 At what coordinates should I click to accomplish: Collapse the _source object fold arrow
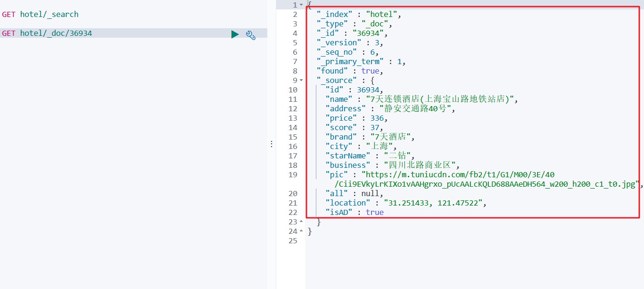point(302,80)
